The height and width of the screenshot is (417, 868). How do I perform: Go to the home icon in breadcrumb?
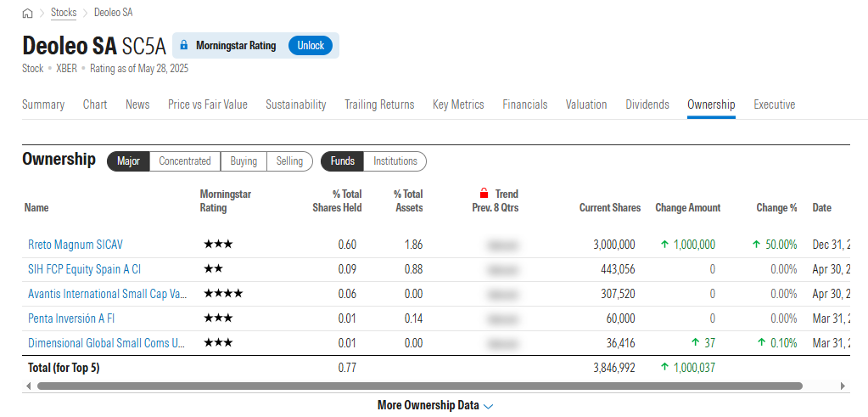27,14
